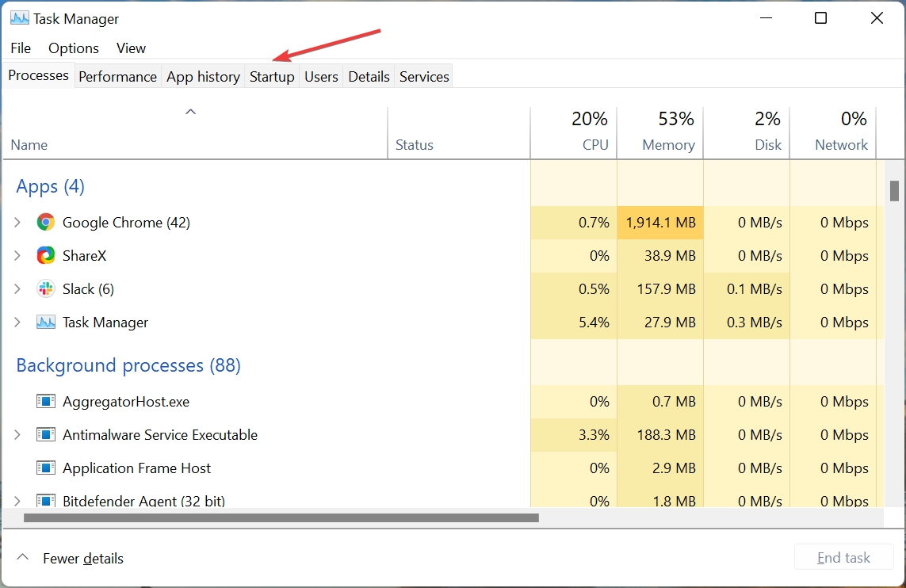
Task: Click the ShareX app icon
Action: (x=46, y=255)
